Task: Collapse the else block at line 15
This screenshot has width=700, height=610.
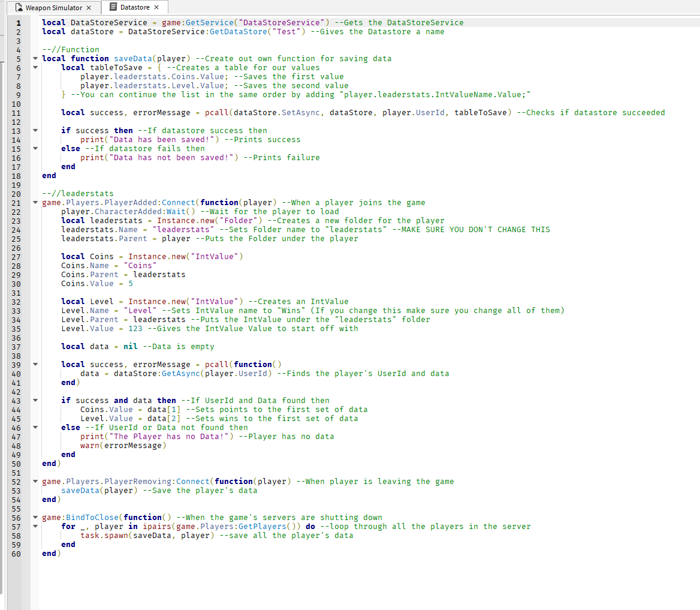Action: click(35, 148)
